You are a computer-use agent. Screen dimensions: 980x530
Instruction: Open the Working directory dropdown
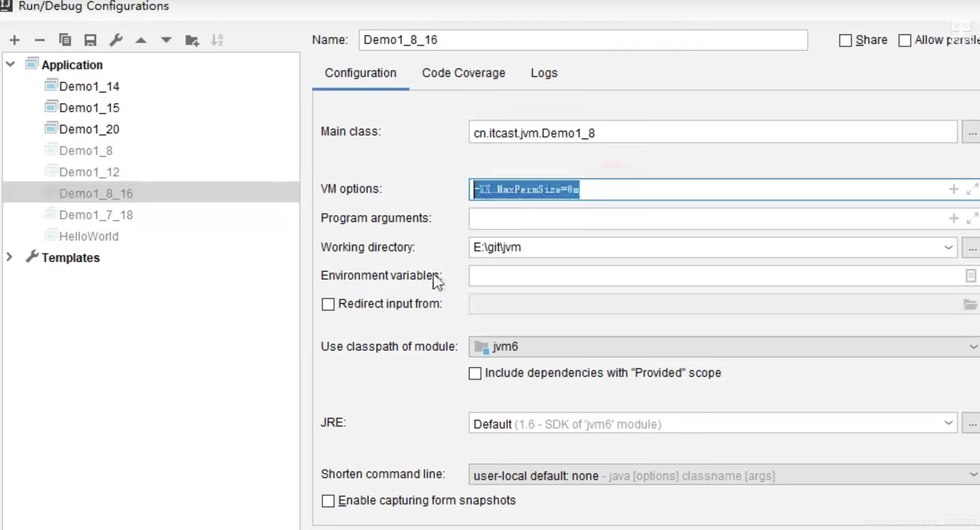[x=949, y=247]
